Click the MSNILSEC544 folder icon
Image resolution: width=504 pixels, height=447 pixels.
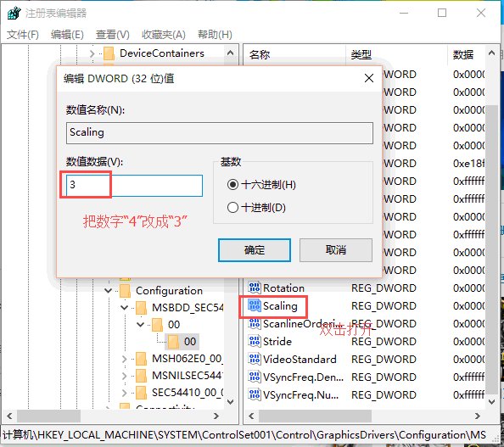[141, 376]
